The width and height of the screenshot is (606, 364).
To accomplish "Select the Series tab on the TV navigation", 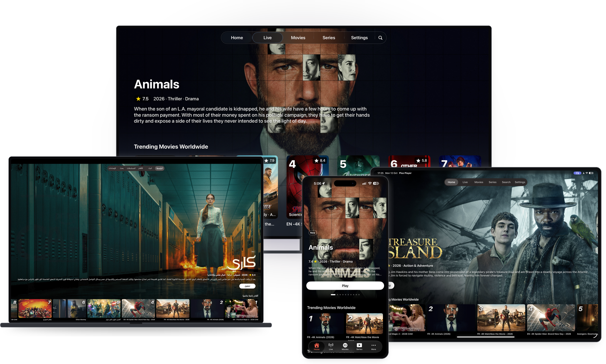I will click(x=329, y=38).
